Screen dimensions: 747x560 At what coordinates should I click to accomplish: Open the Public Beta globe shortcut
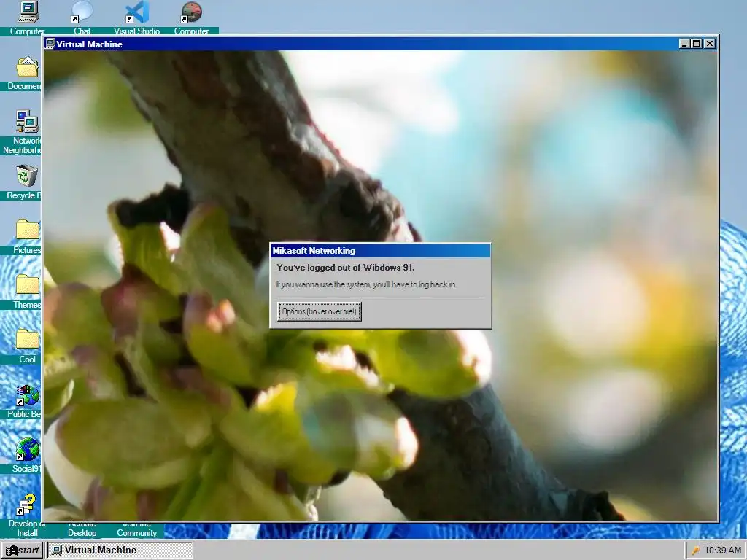pos(27,395)
